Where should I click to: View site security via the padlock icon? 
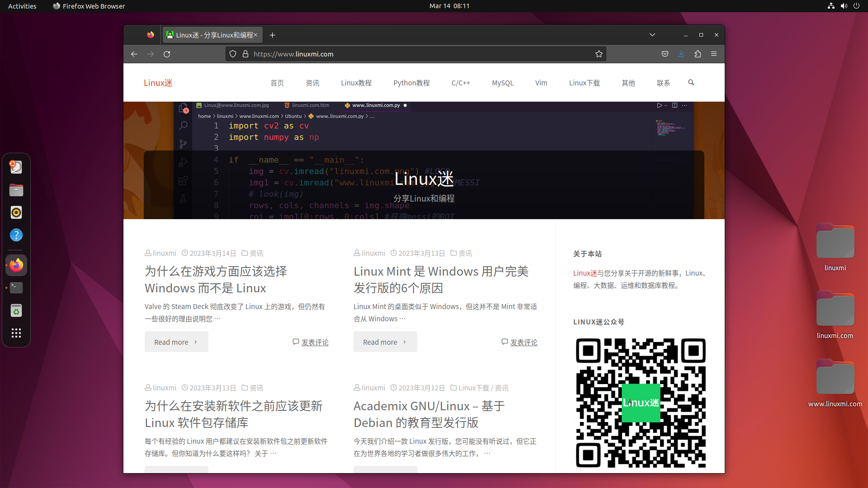tap(245, 54)
